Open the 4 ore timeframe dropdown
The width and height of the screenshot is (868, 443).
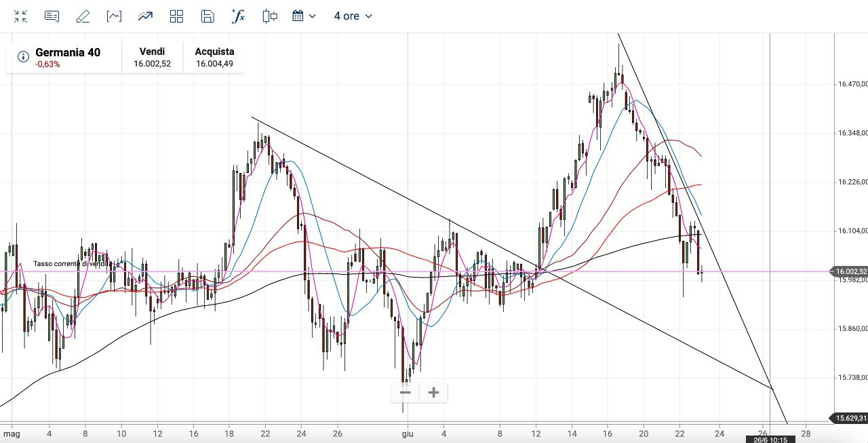353,16
